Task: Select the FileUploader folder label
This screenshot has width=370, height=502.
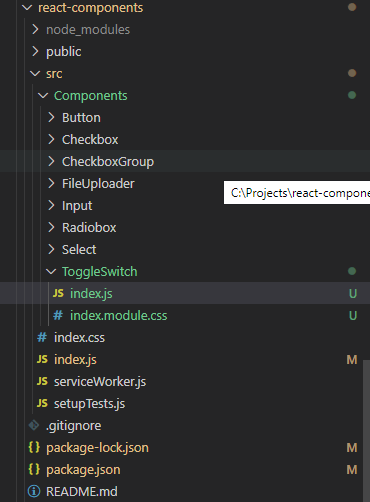Action: tap(98, 184)
